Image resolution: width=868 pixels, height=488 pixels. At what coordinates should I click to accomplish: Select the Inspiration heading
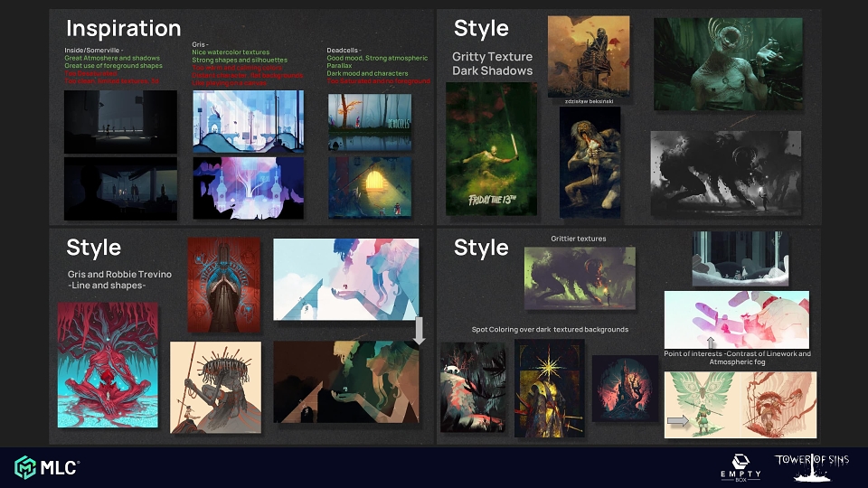(124, 28)
